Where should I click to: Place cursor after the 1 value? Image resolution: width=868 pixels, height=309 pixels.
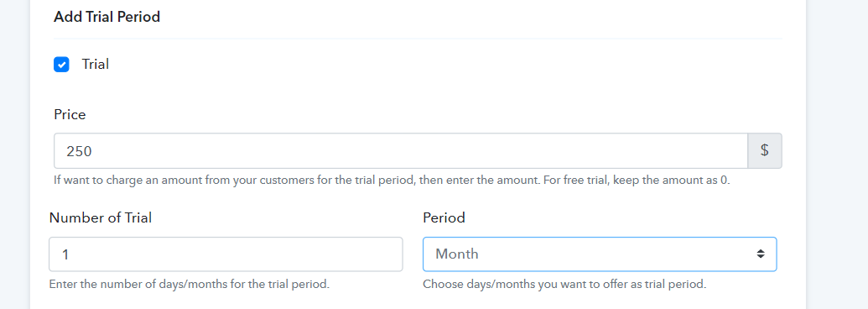70,254
